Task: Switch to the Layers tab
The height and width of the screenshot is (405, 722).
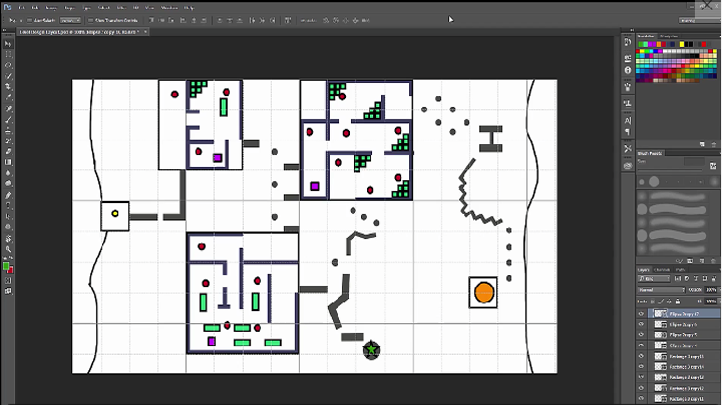Action: 644,270
